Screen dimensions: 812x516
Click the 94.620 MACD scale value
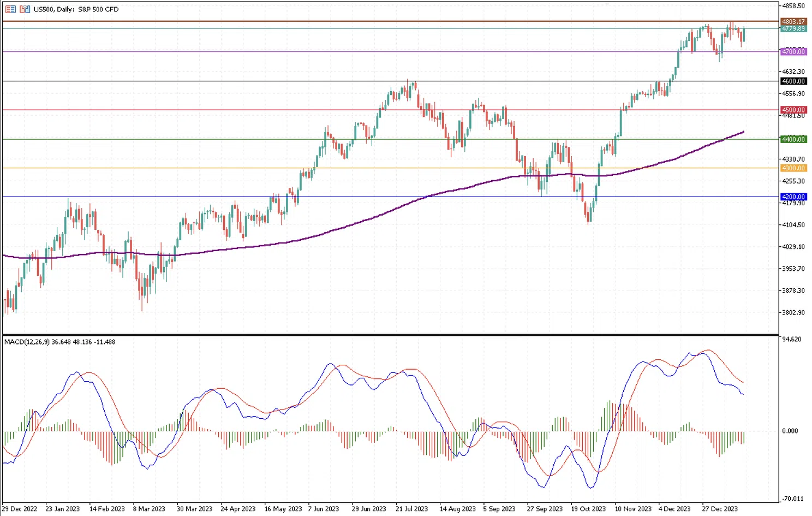(x=791, y=339)
